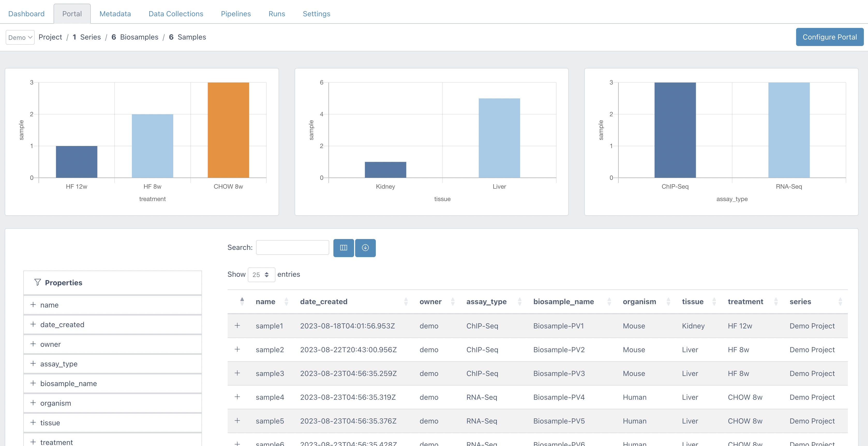The height and width of the screenshot is (446, 868).
Task: Sort table by biosample_name column arrows
Action: point(609,302)
